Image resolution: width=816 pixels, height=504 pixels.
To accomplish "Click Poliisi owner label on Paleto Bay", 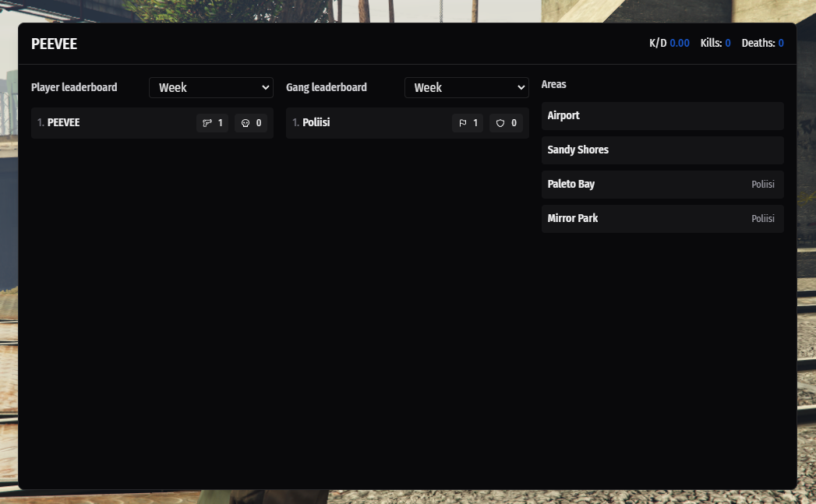I will point(763,185).
